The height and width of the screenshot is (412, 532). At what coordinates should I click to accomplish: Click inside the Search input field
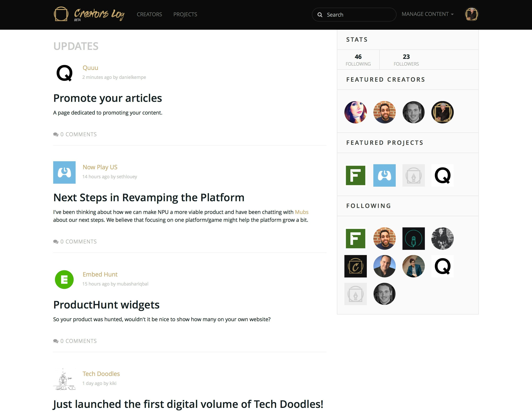353,15
